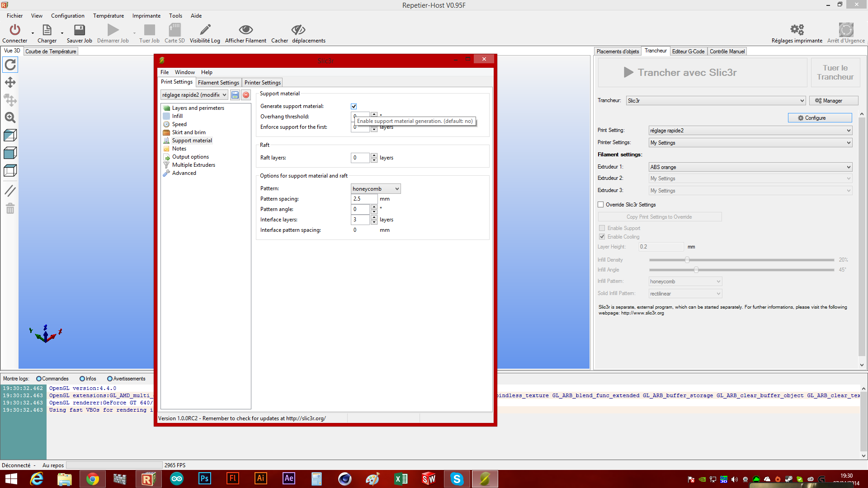Switch to the Filament Settings tab
Image resolution: width=868 pixels, height=488 pixels.
[218, 83]
